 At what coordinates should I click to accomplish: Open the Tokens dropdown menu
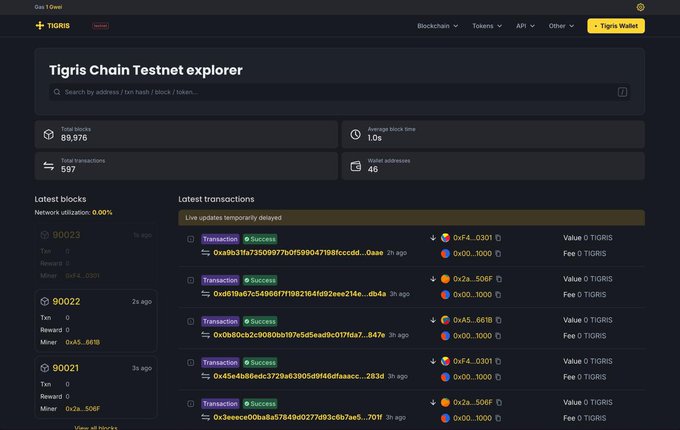click(487, 26)
